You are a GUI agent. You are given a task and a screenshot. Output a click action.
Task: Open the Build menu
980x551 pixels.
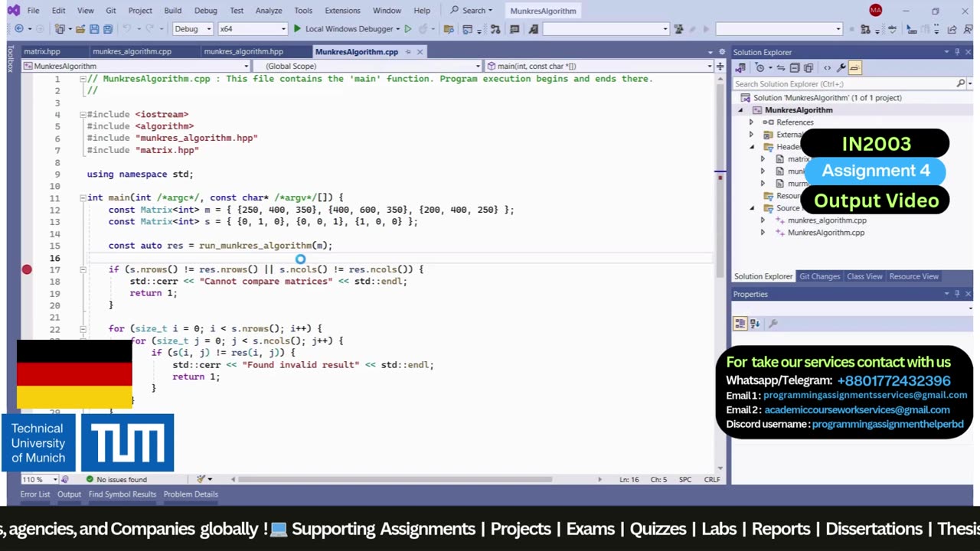pos(172,11)
